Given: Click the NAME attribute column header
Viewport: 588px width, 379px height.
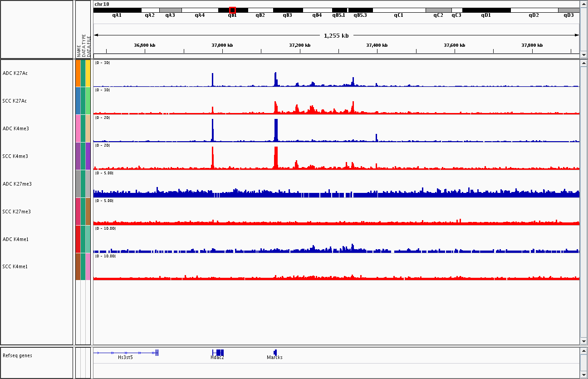Looking at the screenshot, I should (x=78, y=51).
